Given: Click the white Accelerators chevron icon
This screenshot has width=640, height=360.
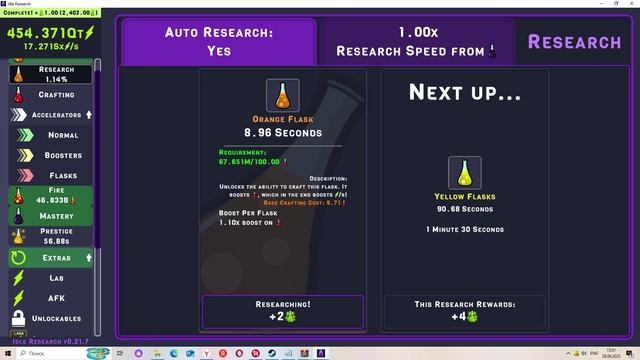Looking at the screenshot, I should (x=18, y=115).
